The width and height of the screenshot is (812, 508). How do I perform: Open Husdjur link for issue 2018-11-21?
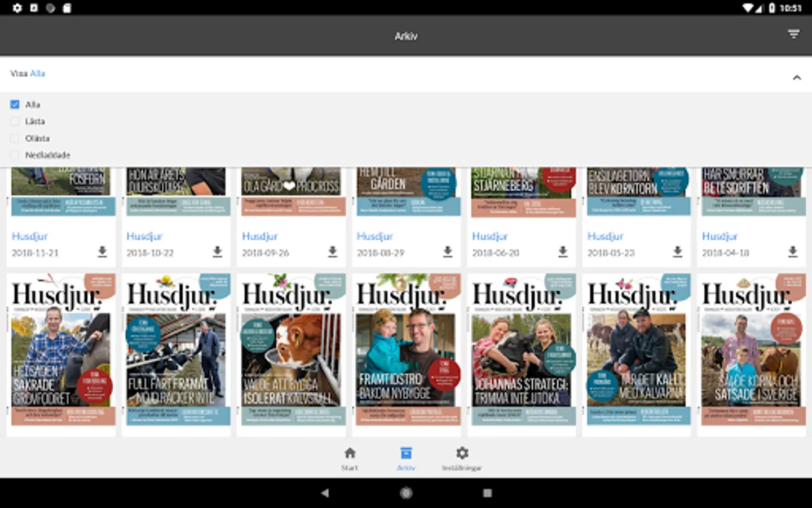pos(30,236)
